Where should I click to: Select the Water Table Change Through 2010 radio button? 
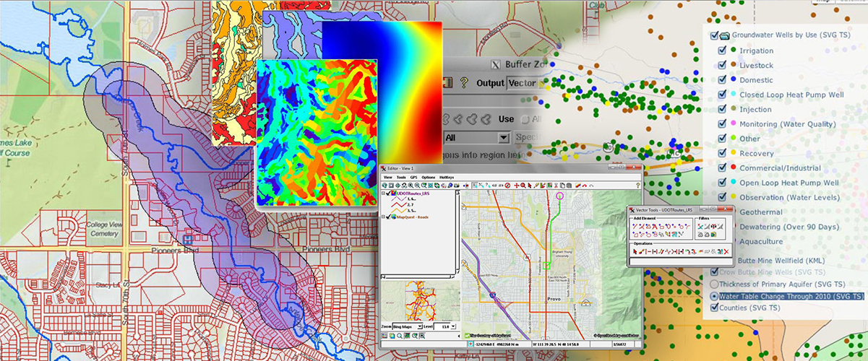(x=716, y=296)
